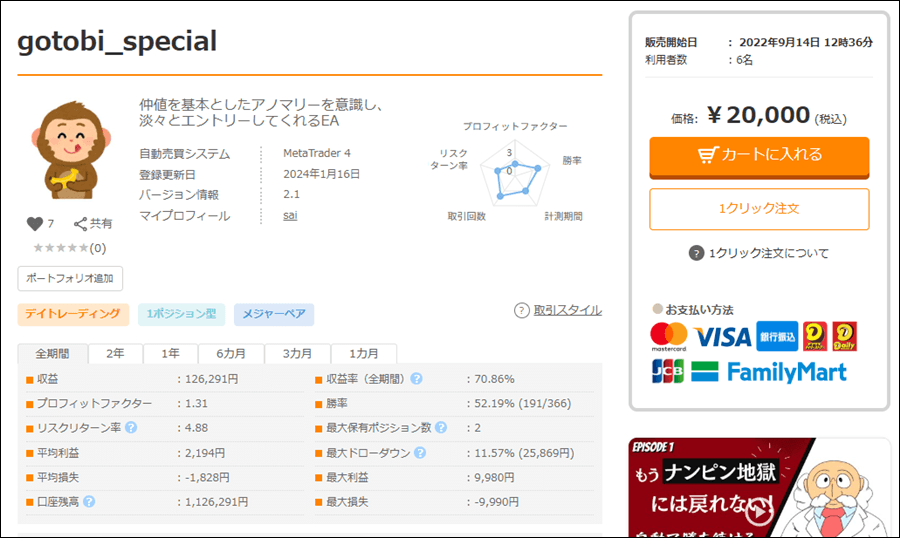Click the 70.86% return rate value

point(494,379)
